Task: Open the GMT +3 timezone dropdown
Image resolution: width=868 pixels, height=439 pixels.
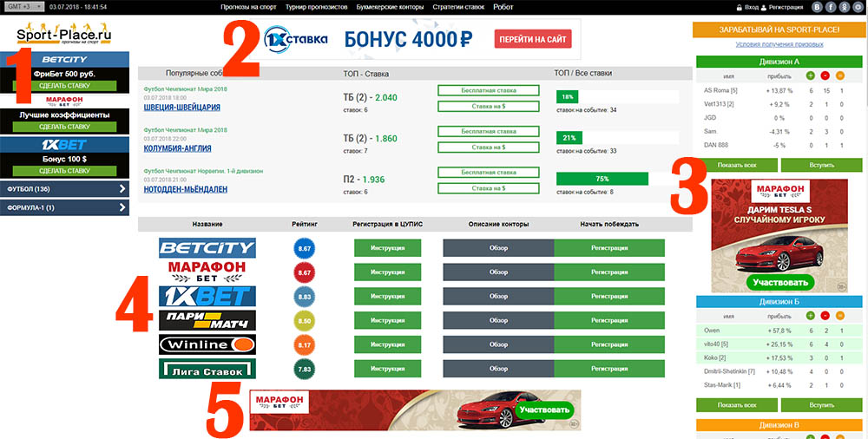Action: (24, 7)
